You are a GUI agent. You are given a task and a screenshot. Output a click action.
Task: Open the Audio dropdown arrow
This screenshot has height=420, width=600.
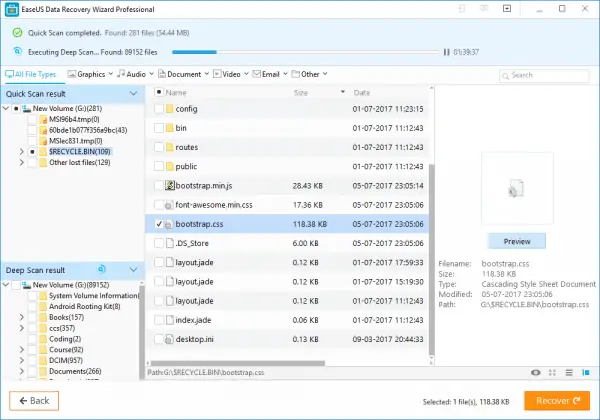(152, 74)
